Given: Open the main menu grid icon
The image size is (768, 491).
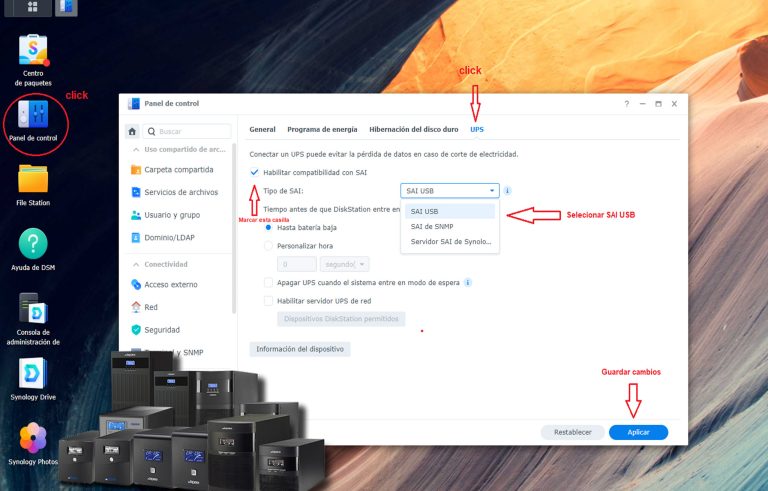Looking at the screenshot, I should (33, 7).
